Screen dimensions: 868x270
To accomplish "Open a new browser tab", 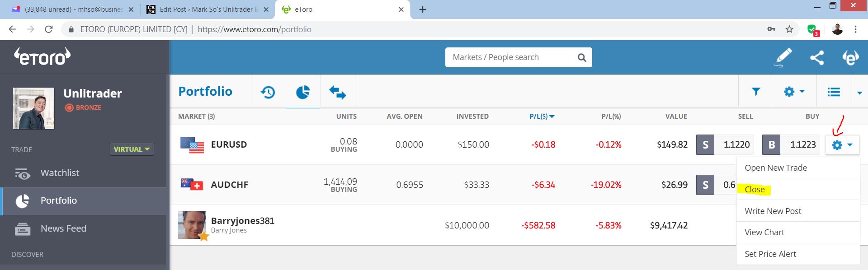I will (423, 9).
